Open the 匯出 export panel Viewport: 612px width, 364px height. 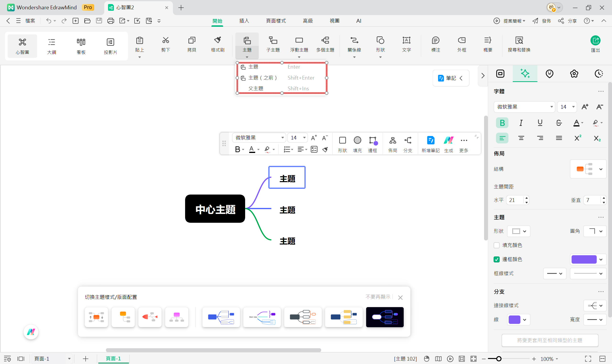click(595, 45)
